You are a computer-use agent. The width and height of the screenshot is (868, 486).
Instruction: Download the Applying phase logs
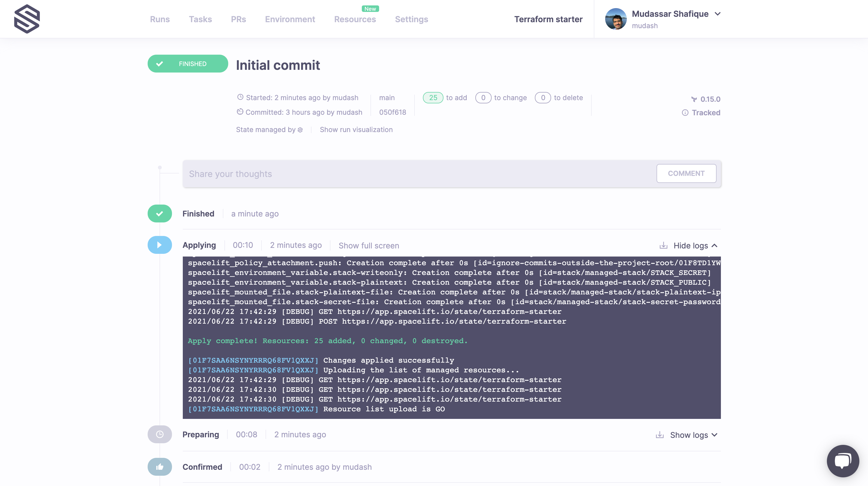coord(663,245)
